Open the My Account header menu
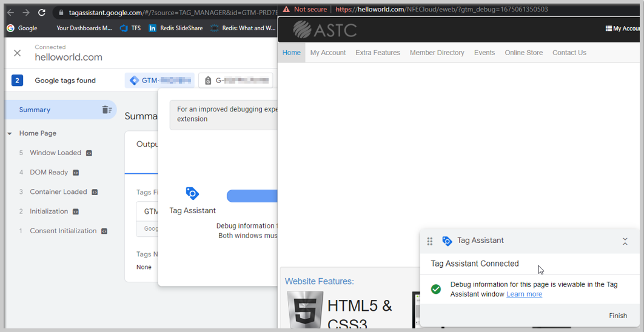This screenshot has width=644, height=332. tap(624, 28)
